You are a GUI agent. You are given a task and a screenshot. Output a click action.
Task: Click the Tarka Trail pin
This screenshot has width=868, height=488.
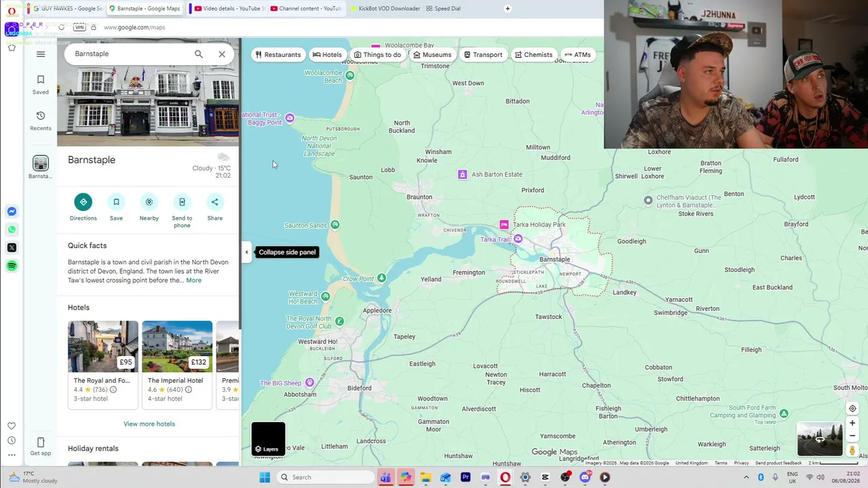pyautogui.click(x=518, y=239)
